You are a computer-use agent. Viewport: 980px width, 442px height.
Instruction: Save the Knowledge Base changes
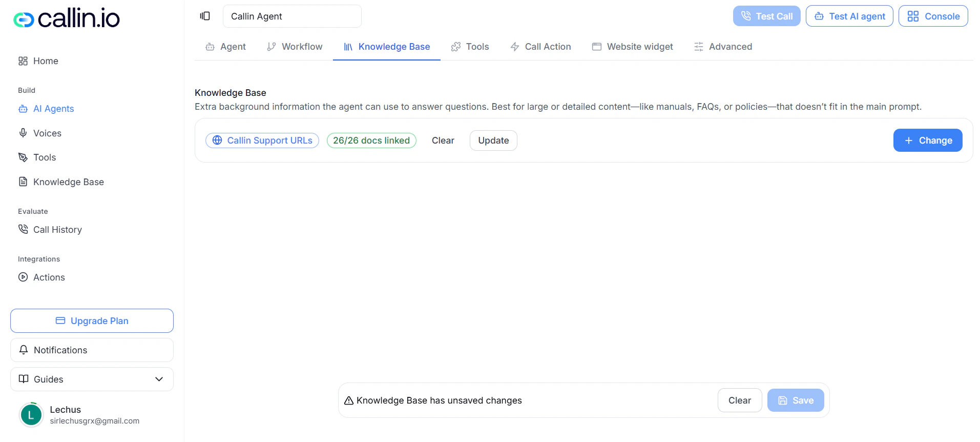(796, 400)
